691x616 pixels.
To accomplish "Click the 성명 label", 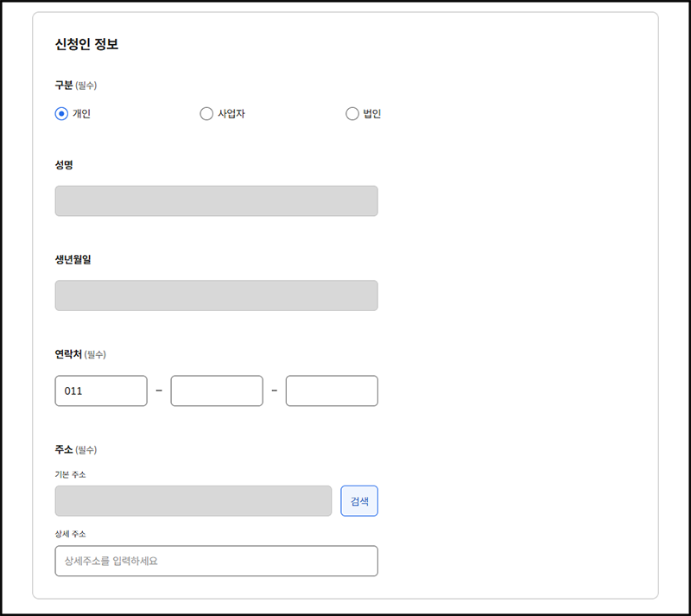I will (x=64, y=165).
